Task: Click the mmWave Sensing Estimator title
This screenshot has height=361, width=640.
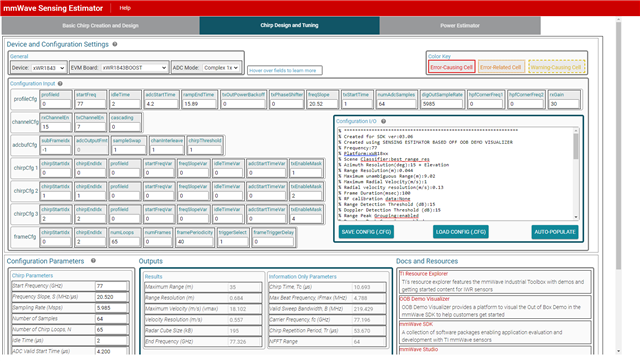Action: pyautogui.click(x=53, y=8)
